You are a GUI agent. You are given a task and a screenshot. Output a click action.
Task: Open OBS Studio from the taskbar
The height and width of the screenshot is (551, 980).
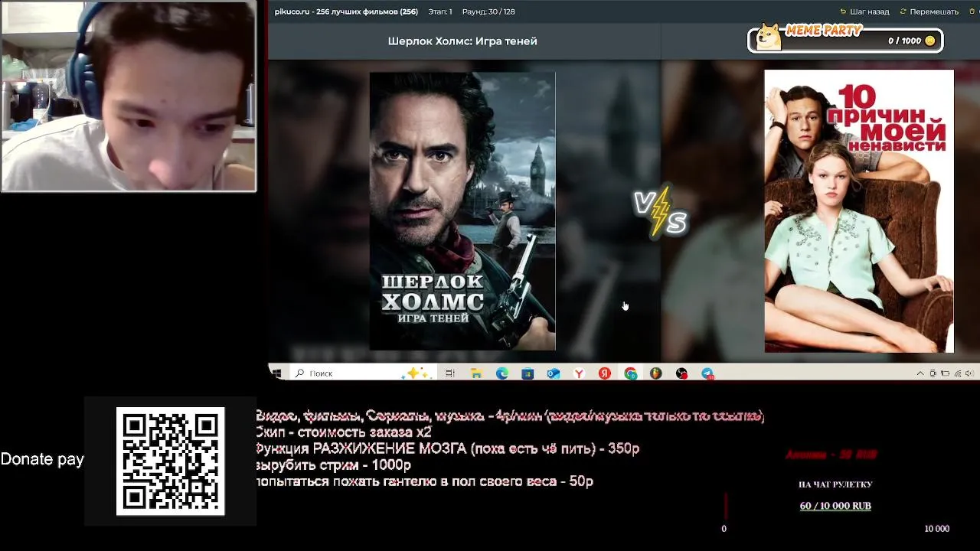click(x=681, y=373)
